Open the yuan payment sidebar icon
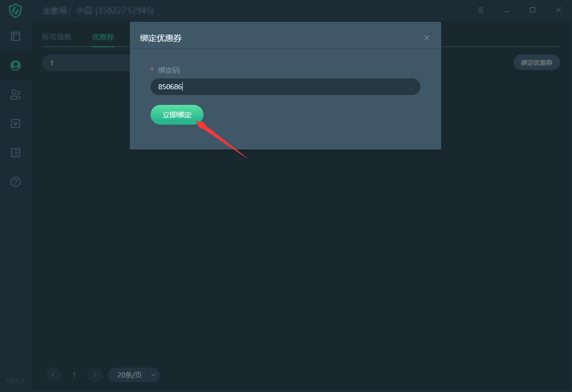The height and width of the screenshot is (392, 572). coord(16,124)
